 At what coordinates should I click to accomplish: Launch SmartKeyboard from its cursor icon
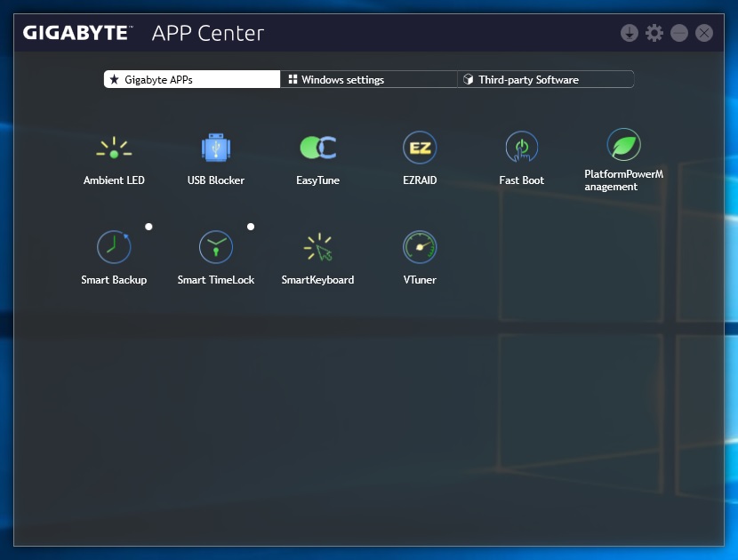(318, 247)
